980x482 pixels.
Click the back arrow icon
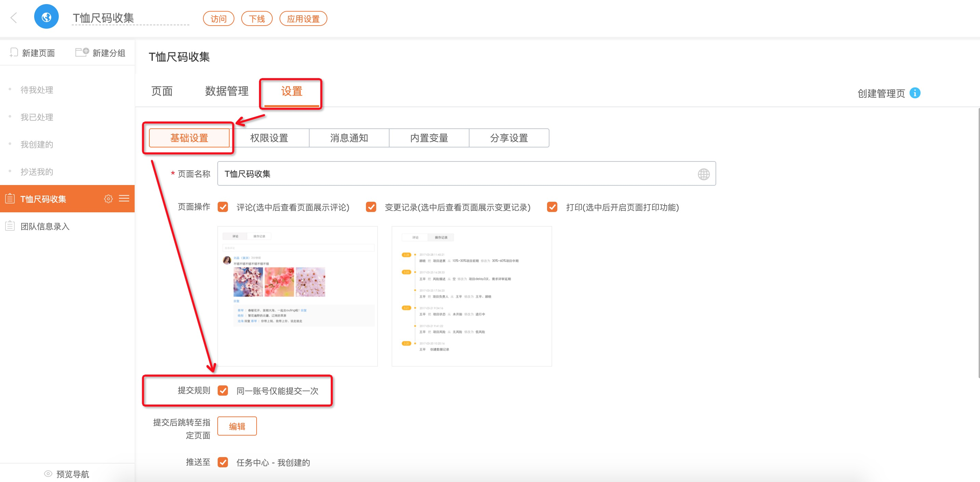pyautogui.click(x=14, y=17)
